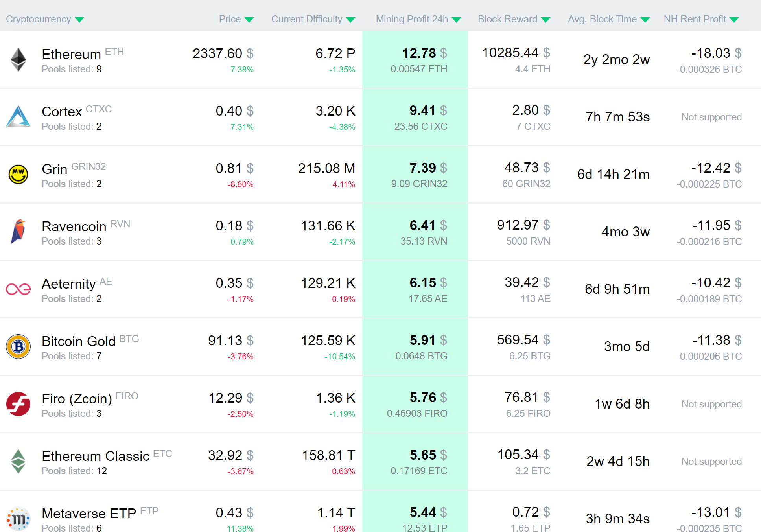Open the Ethereum Classic name link
Viewport: 761px width, 532px height.
(96, 456)
